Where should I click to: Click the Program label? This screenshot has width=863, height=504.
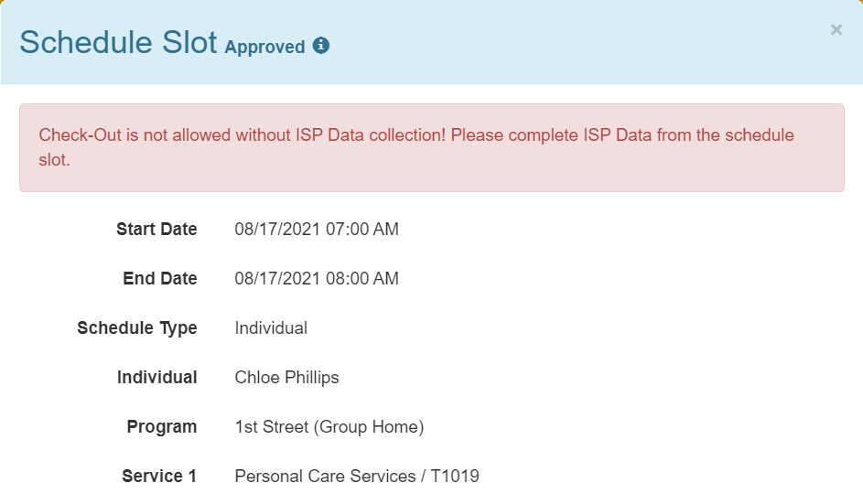(x=162, y=427)
